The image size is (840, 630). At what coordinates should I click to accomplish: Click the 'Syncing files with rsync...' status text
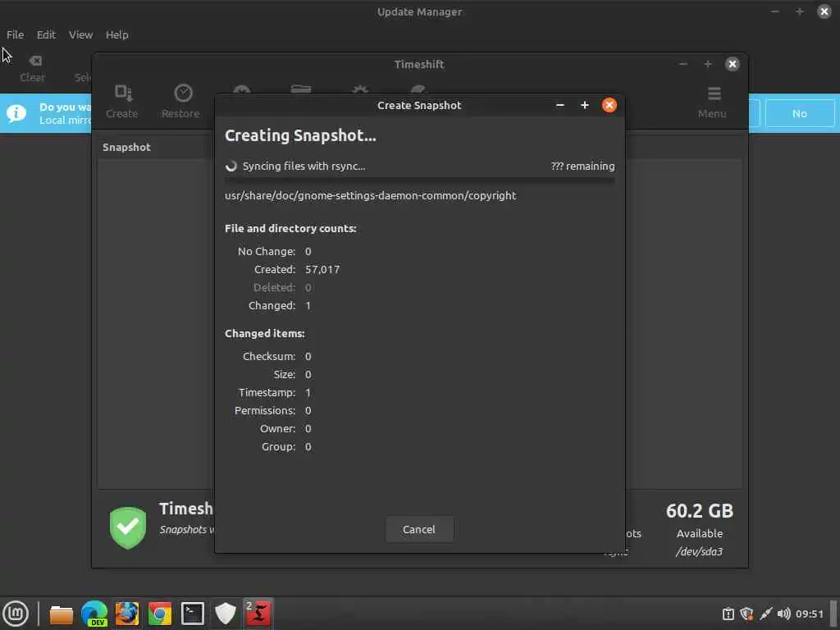(x=304, y=166)
